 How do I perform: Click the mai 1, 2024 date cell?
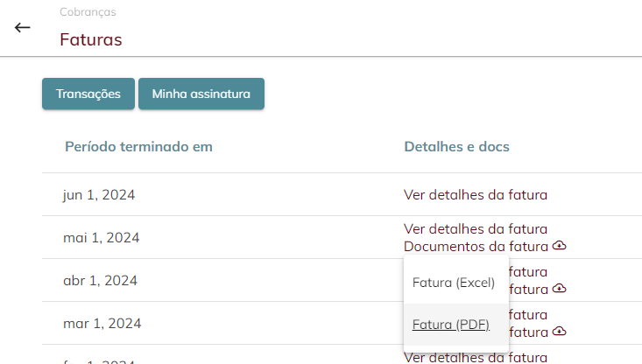(x=101, y=238)
